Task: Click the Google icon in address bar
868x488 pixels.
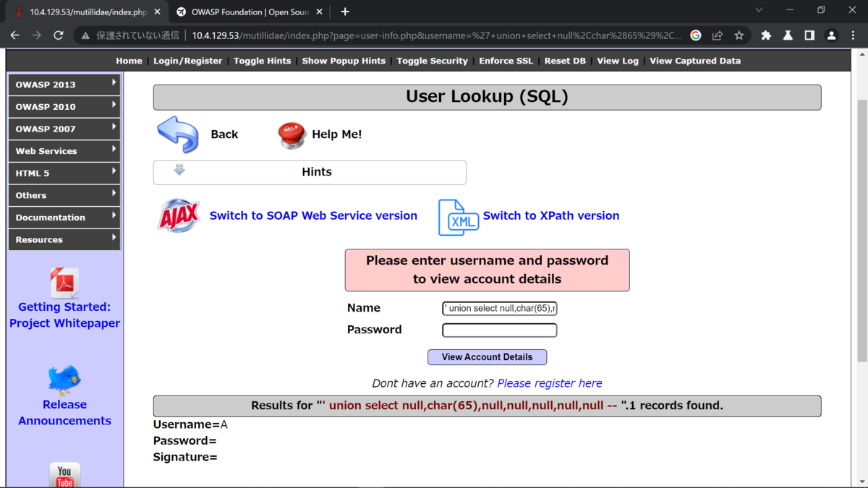Action: (696, 35)
